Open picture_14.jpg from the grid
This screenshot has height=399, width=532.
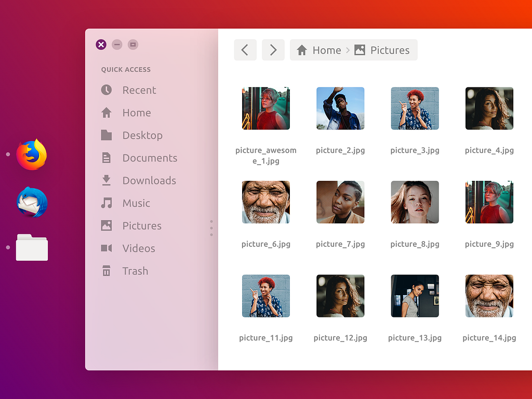tap(489, 296)
